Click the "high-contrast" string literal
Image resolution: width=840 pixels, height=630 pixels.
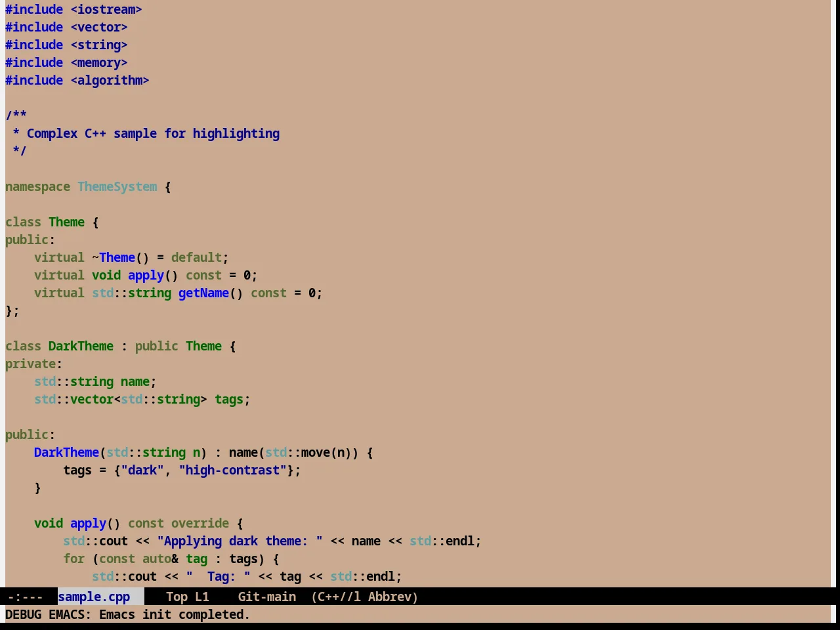tap(232, 470)
